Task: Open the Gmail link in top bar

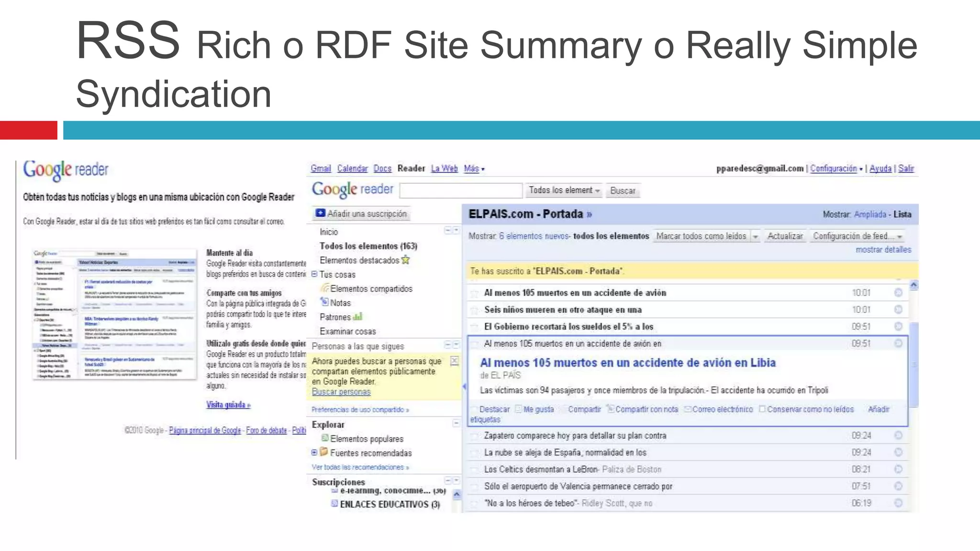Action: point(321,168)
